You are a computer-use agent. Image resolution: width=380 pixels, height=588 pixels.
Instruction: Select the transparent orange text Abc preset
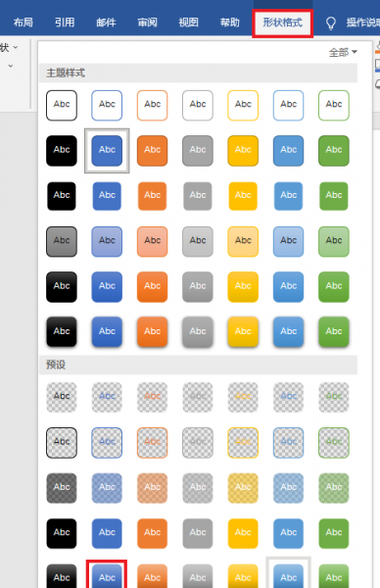(152, 397)
